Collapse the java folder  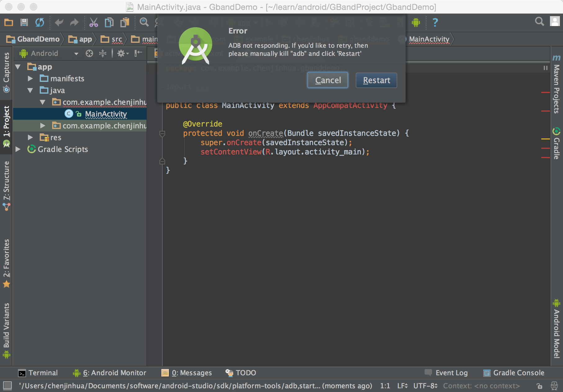pyautogui.click(x=30, y=91)
